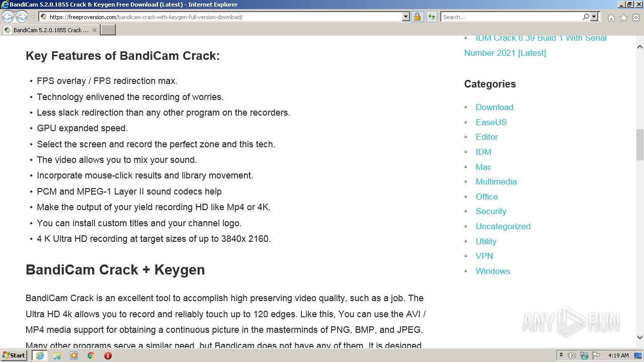This screenshot has width=644, height=362.
Task: Select the BandiCam 5.2.0.1855 Crack tab
Action: (50, 30)
